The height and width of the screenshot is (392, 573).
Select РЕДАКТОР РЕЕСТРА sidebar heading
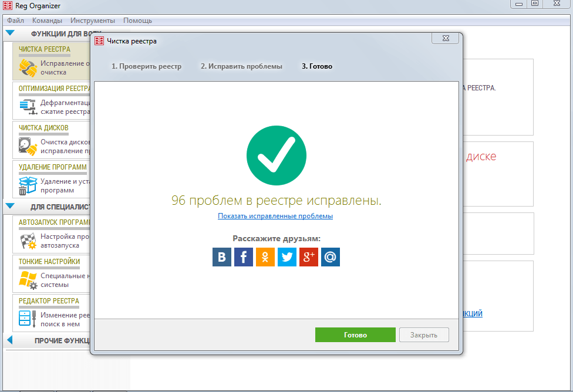point(49,300)
